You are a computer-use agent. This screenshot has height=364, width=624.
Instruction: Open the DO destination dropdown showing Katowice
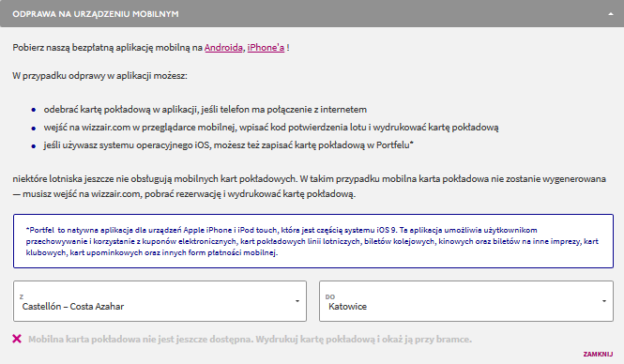466,301
